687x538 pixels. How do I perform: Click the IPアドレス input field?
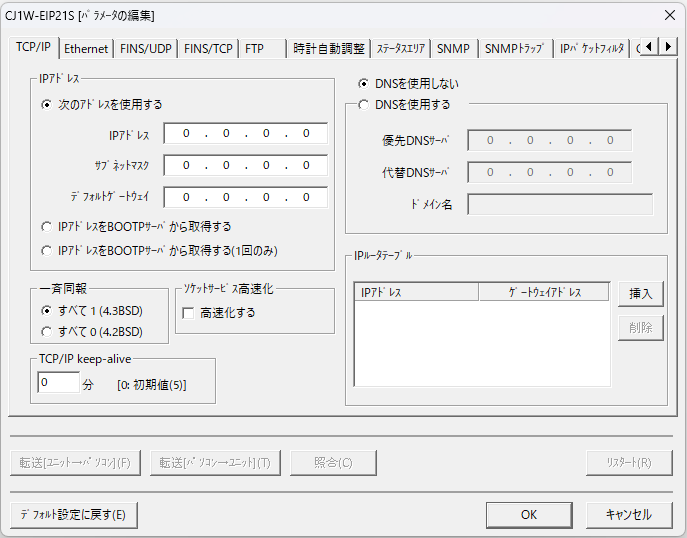pos(246,134)
